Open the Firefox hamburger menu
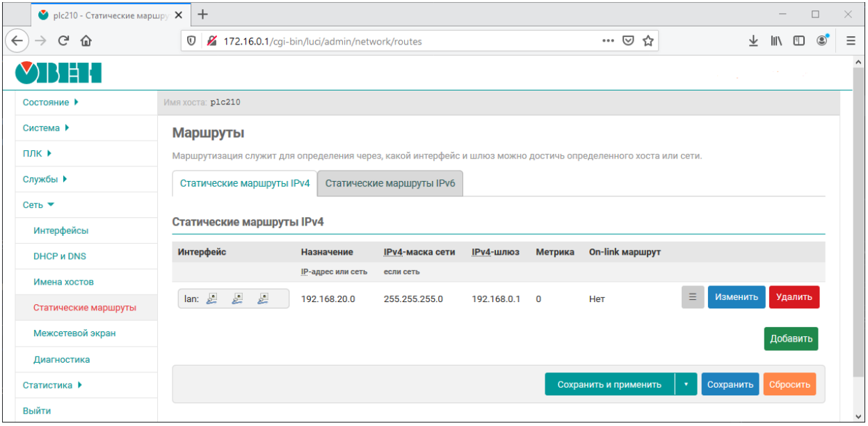Viewport: 868px width, 426px height. pyautogui.click(x=851, y=41)
